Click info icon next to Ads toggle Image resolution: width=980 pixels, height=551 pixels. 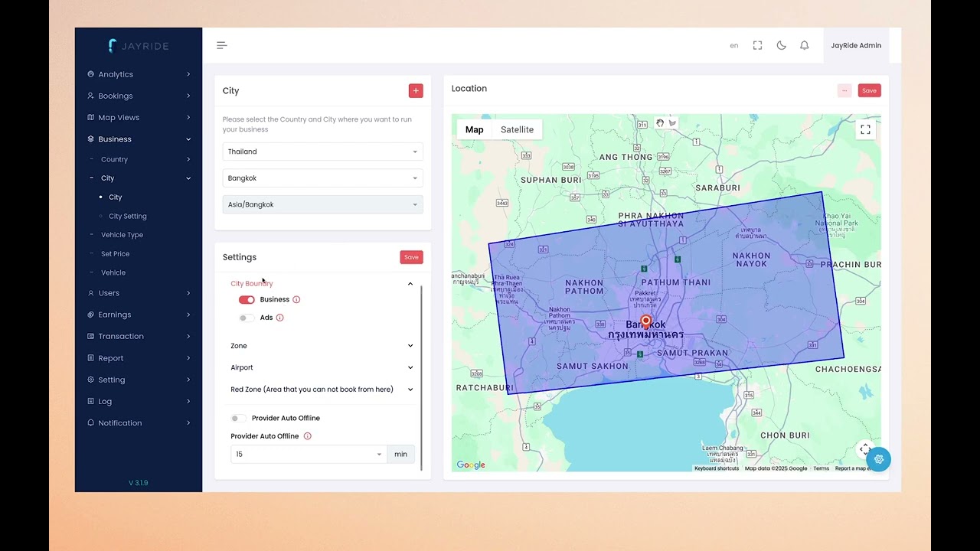click(x=279, y=318)
